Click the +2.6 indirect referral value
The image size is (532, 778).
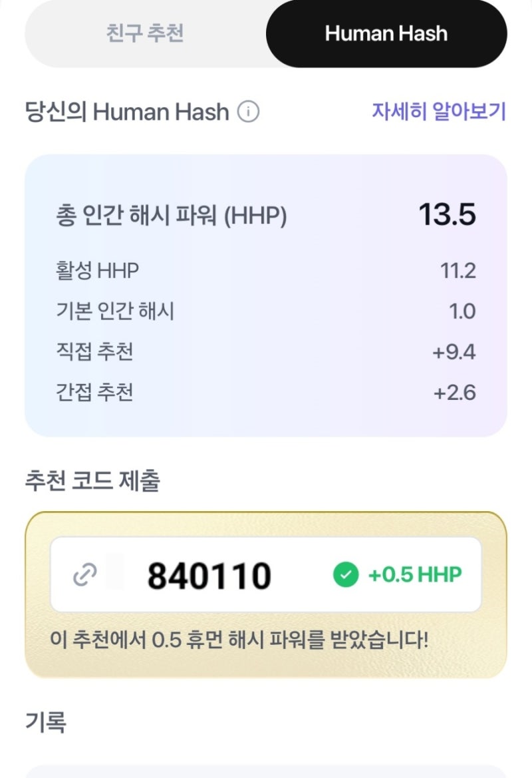click(455, 393)
